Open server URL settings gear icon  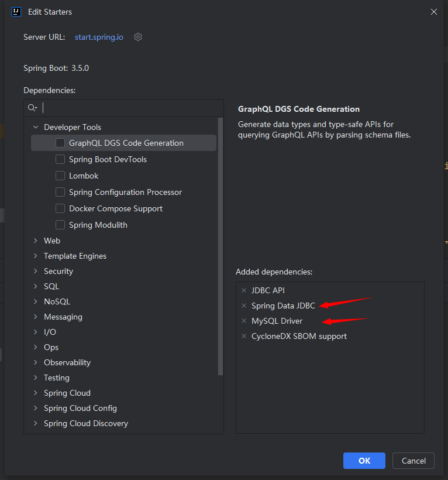pyautogui.click(x=138, y=37)
